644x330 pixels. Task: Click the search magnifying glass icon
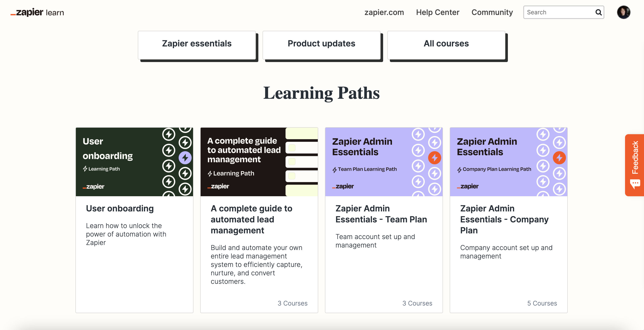click(598, 12)
